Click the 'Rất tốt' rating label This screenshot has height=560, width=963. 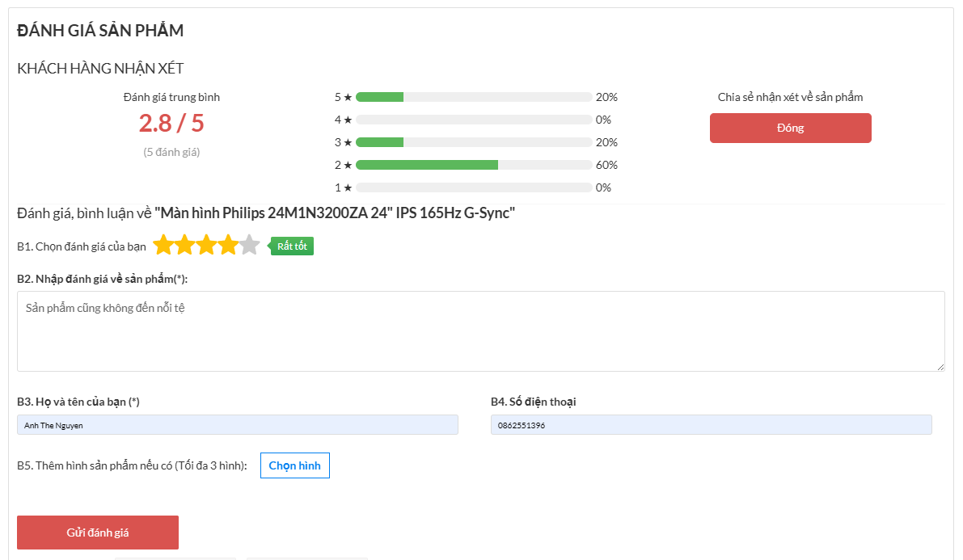(292, 246)
